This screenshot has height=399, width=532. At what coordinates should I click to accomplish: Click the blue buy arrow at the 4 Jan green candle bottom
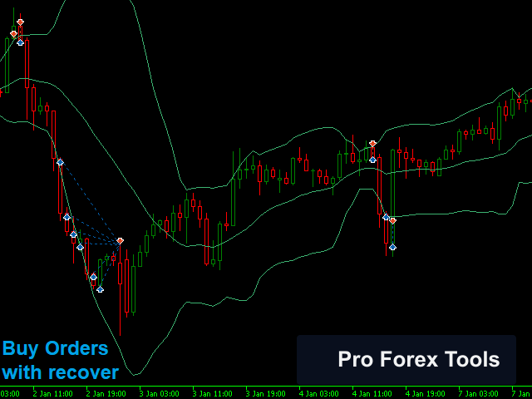393,247
